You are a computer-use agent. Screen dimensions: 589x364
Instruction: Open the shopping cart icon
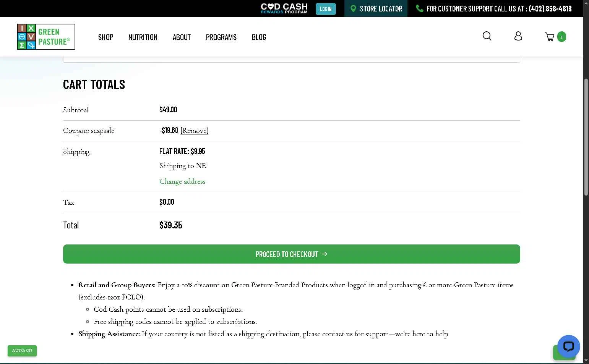[550, 37]
